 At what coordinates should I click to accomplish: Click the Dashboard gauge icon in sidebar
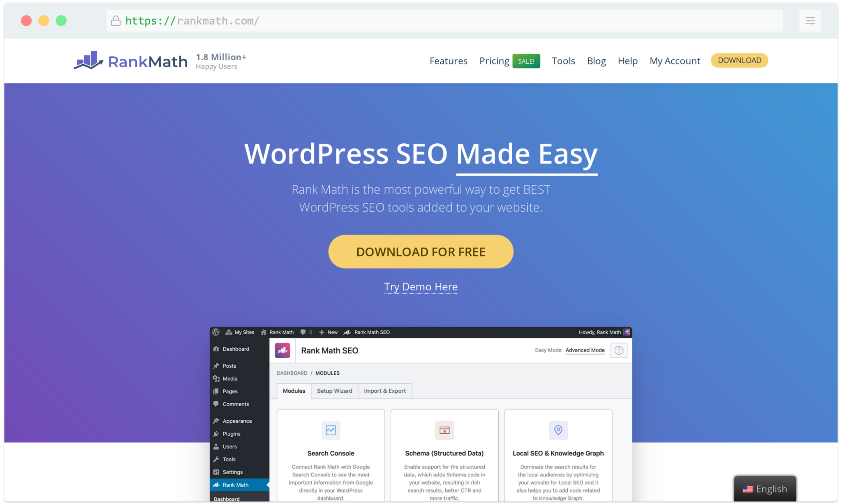(216, 349)
